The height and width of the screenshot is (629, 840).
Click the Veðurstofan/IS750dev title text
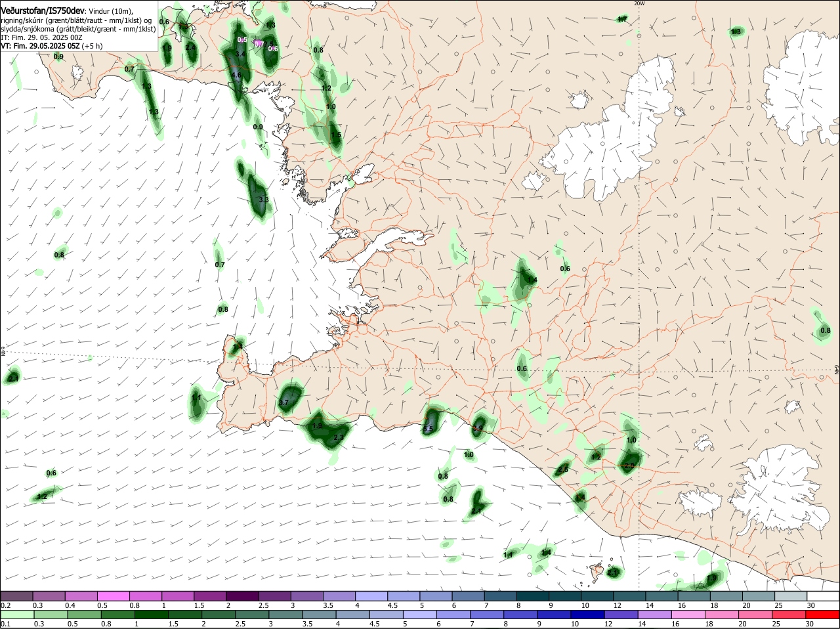coord(43,11)
